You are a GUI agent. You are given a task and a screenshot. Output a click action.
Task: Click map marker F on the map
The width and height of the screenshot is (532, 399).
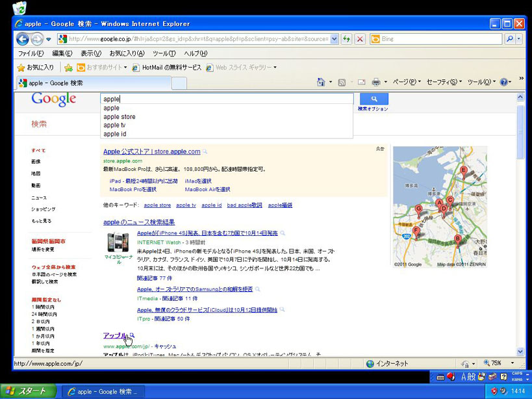click(416, 233)
